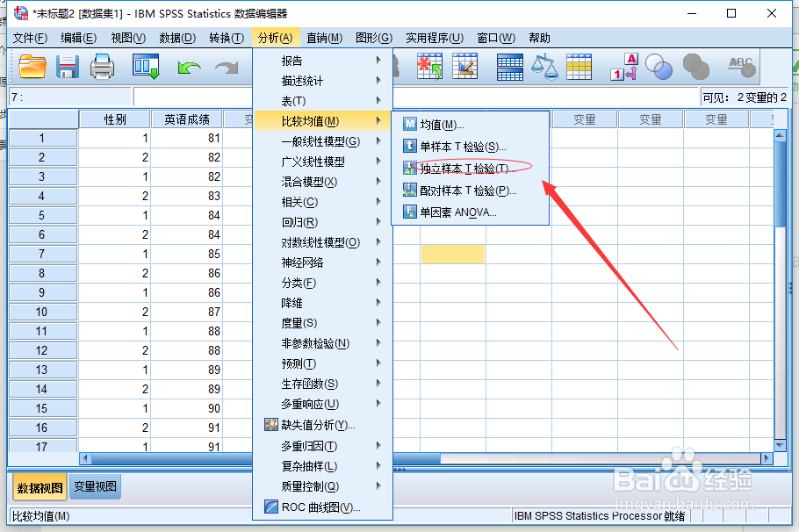Click the vertical scrollbar down arrow

[780, 445]
